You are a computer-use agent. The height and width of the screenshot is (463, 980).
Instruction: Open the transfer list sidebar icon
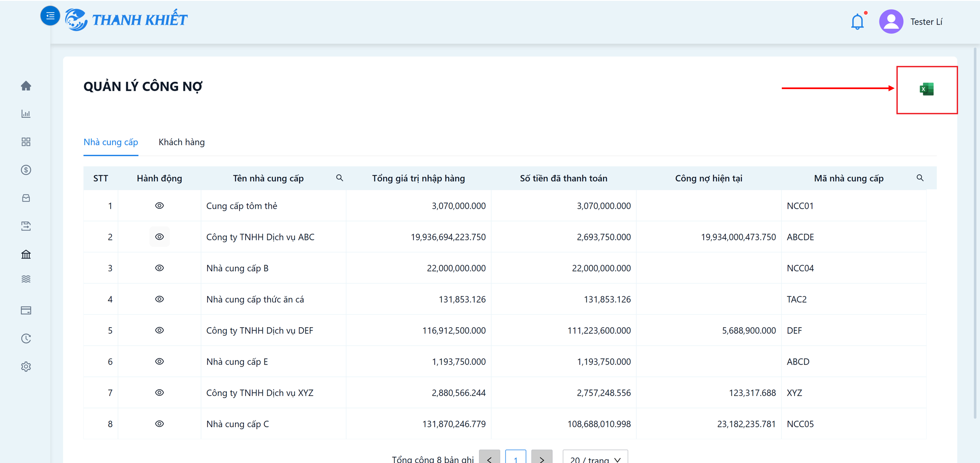26,226
